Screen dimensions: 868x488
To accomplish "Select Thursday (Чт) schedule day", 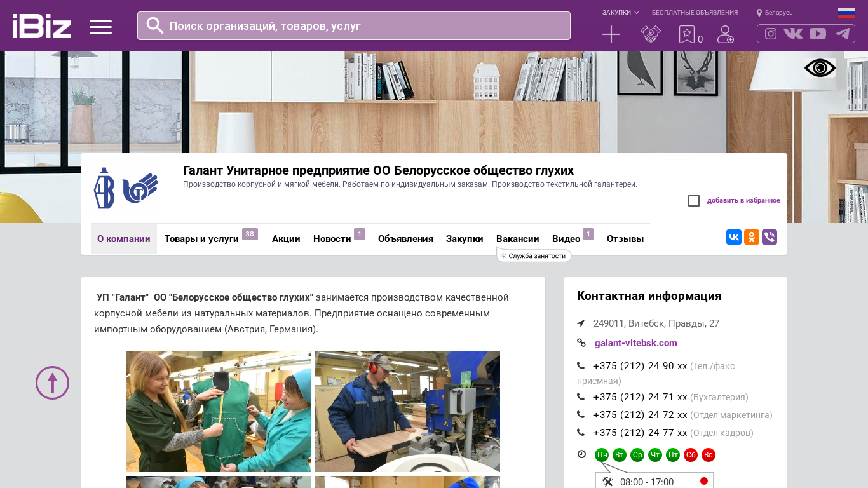I will point(655,455).
